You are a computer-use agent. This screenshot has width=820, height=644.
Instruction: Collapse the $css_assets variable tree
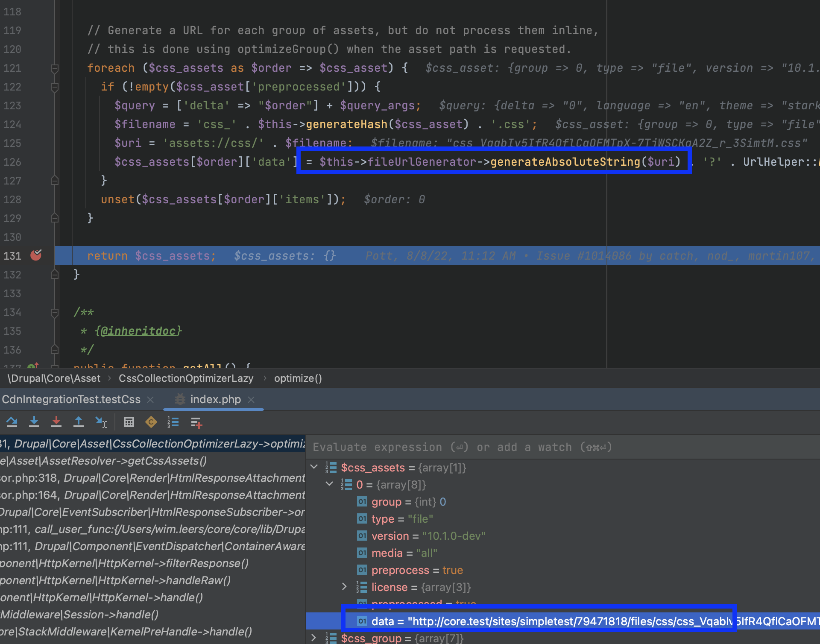click(x=314, y=467)
